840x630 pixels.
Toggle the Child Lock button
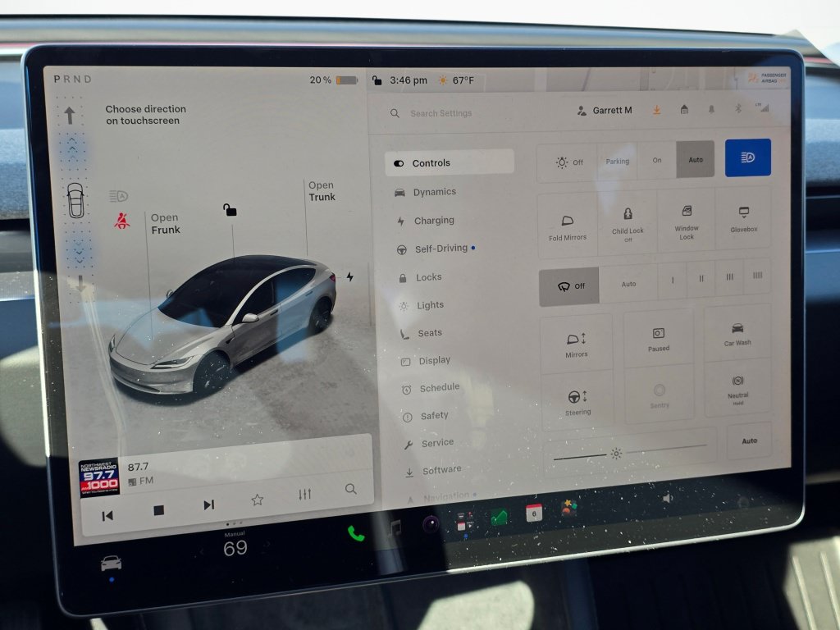point(628,223)
